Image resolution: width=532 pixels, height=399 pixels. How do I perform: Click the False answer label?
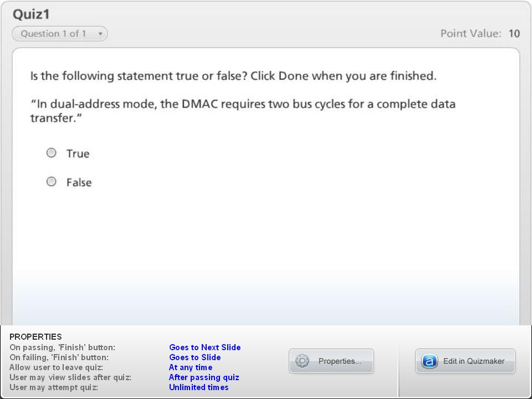click(79, 182)
